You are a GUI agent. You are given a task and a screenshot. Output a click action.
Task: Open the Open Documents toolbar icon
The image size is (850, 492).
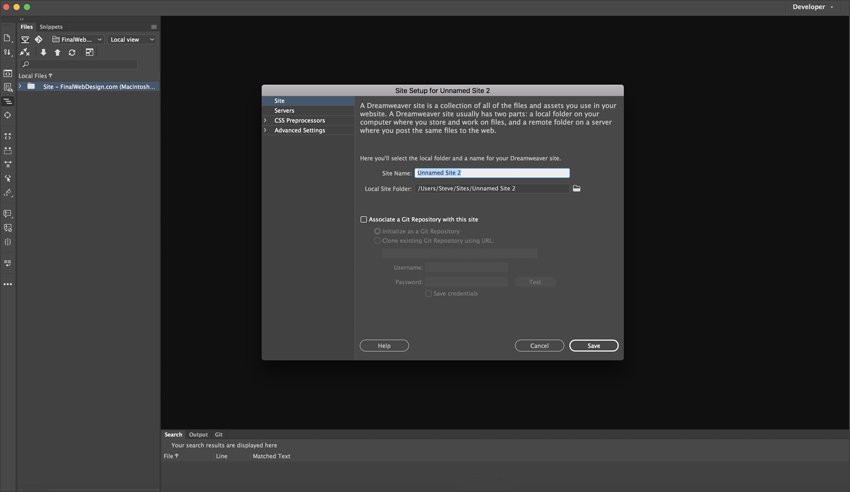pyautogui.click(x=7, y=38)
